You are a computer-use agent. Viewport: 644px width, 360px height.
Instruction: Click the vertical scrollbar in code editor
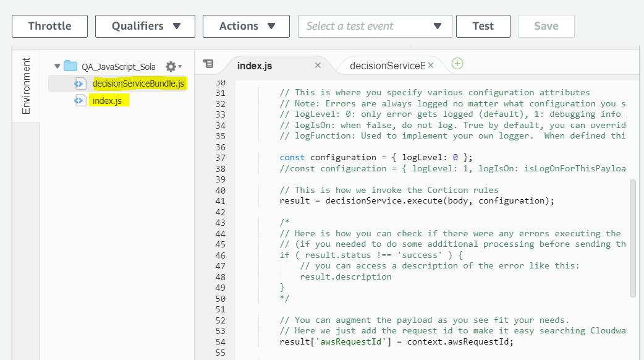coord(632,238)
